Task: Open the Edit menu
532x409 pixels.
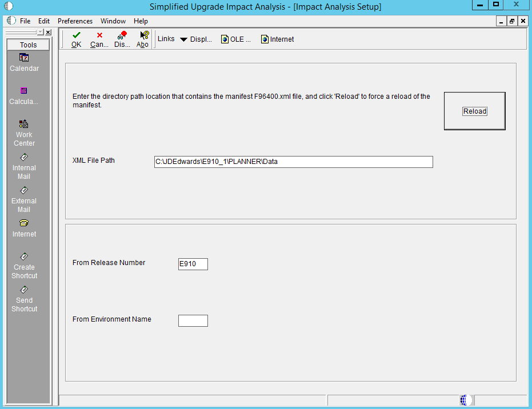Action: (44, 21)
